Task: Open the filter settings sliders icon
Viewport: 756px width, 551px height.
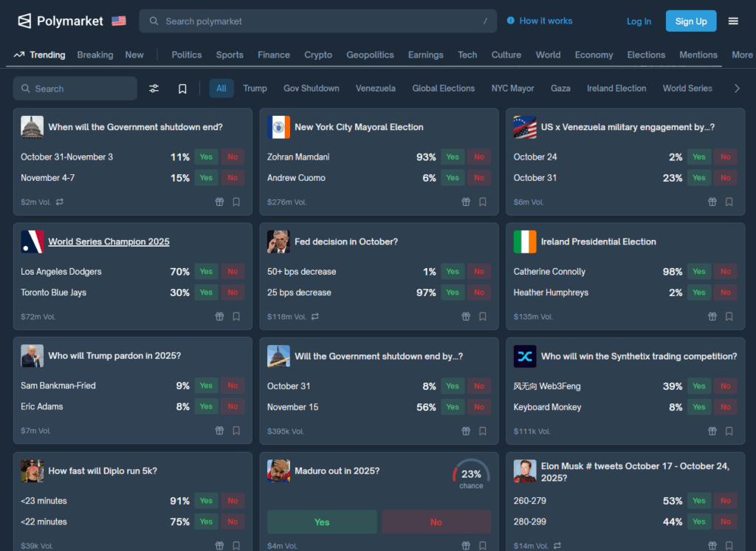Action: pos(154,89)
